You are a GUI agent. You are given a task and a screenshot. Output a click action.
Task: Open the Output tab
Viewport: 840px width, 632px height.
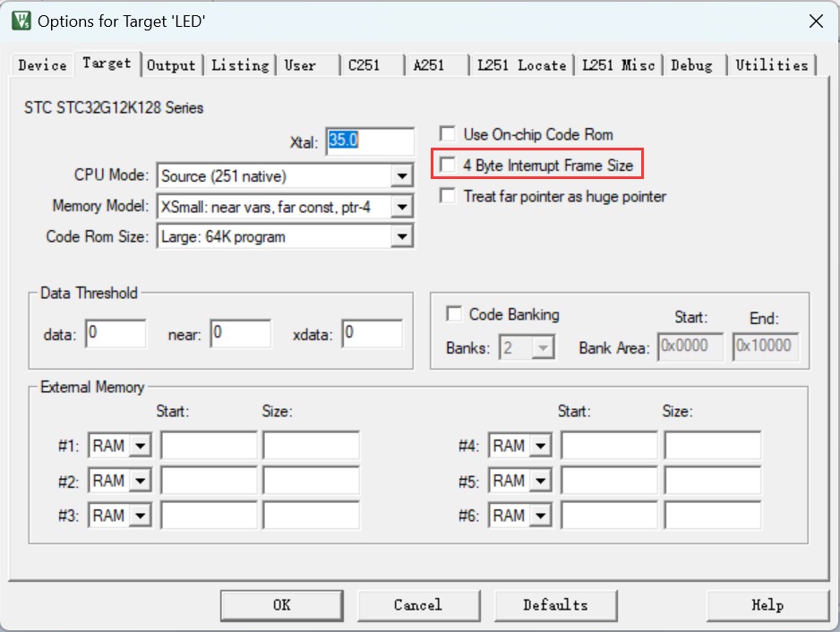[x=171, y=65]
